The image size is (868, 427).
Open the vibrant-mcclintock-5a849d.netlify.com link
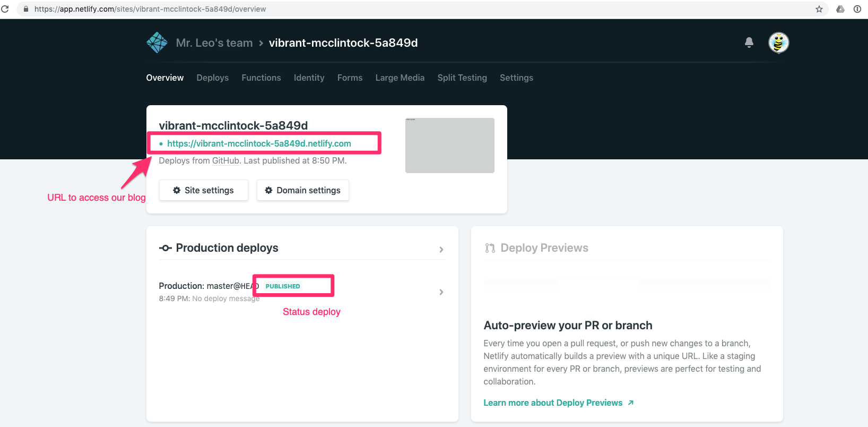coord(259,143)
